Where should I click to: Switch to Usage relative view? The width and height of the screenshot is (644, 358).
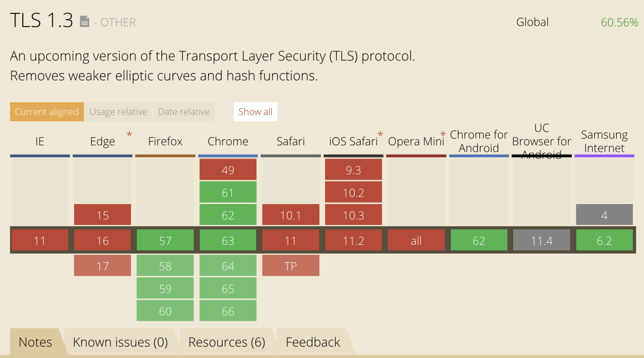pos(118,112)
